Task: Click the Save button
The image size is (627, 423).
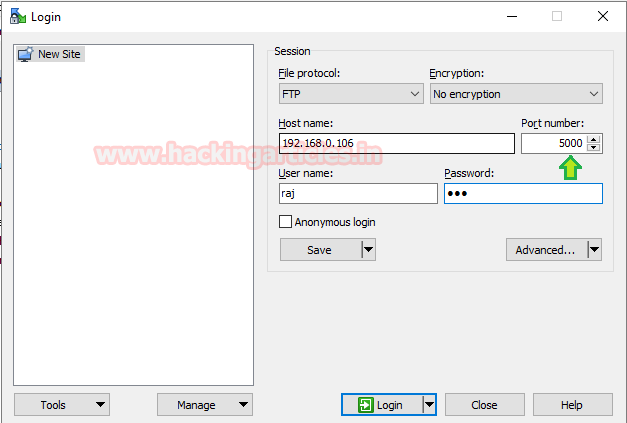Action: [x=321, y=250]
